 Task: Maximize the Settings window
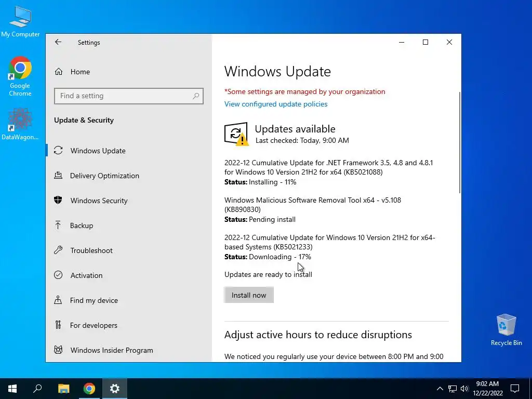[x=425, y=42]
